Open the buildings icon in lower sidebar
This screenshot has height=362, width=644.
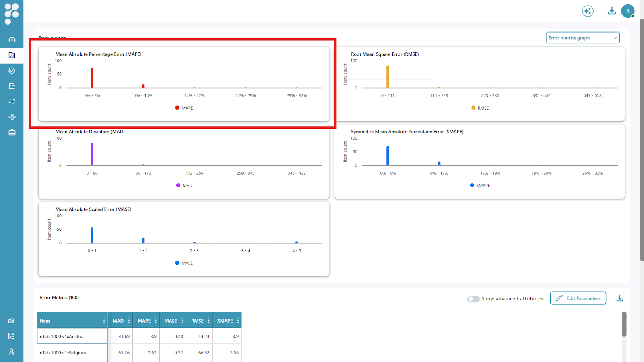(x=11, y=321)
